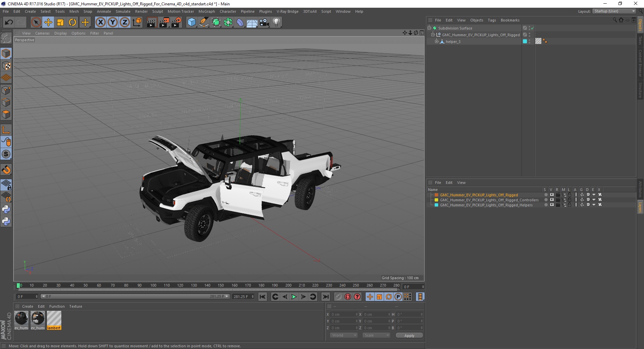Enable the Axis mode icon

(x=6, y=130)
